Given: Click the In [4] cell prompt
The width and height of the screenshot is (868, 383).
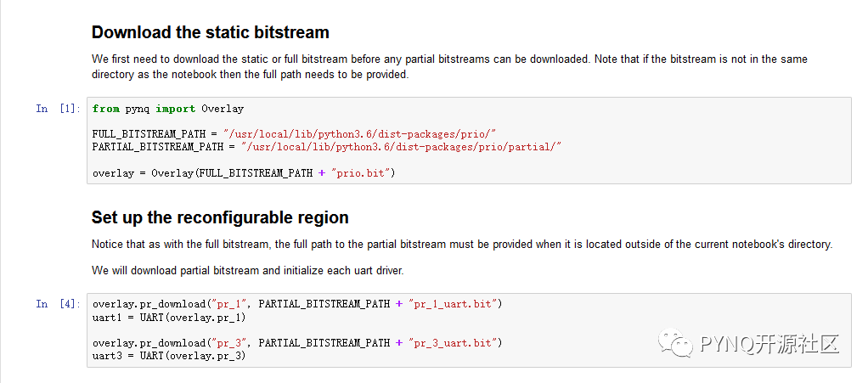Looking at the screenshot, I should pos(59,304).
